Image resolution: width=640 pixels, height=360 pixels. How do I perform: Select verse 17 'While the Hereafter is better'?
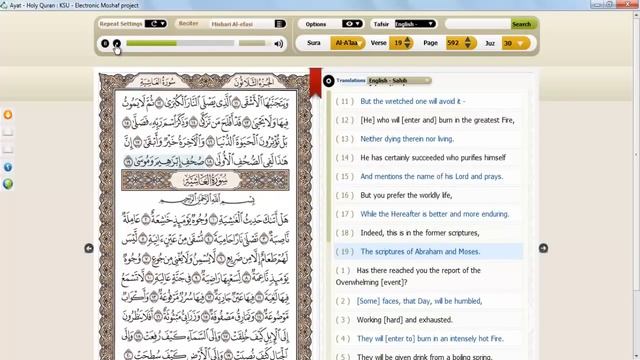click(x=428, y=214)
